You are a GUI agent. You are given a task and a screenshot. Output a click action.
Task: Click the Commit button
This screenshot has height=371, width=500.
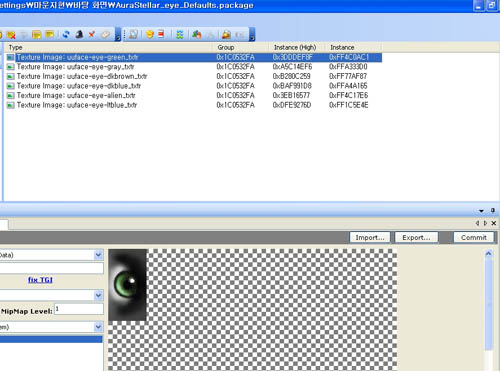click(x=474, y=237)
